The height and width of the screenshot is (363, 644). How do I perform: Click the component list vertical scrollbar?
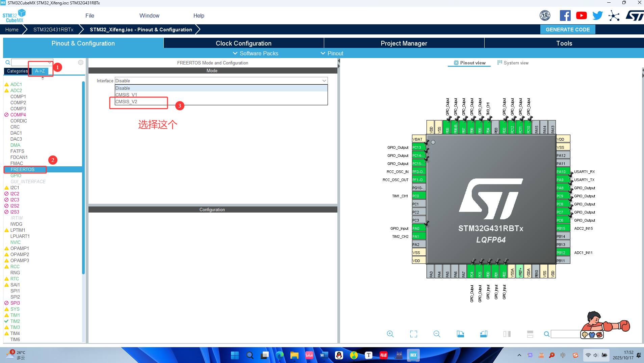click(x=83, y=177)
